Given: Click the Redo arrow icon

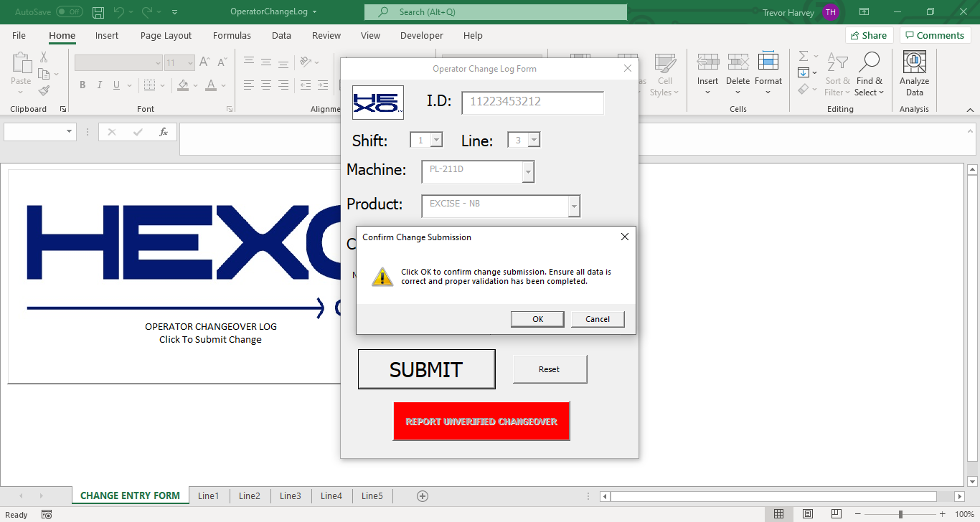Looking at the screenshot, I should (148, 11).
